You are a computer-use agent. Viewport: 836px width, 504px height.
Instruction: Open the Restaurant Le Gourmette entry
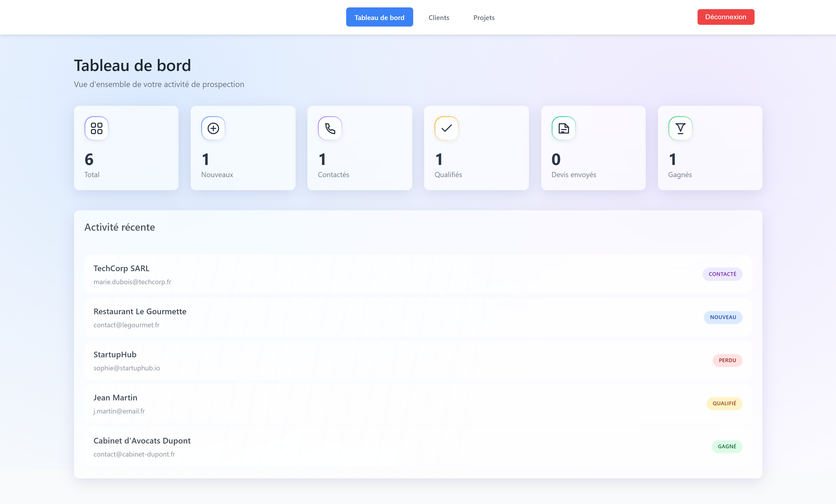coord(418,317)
